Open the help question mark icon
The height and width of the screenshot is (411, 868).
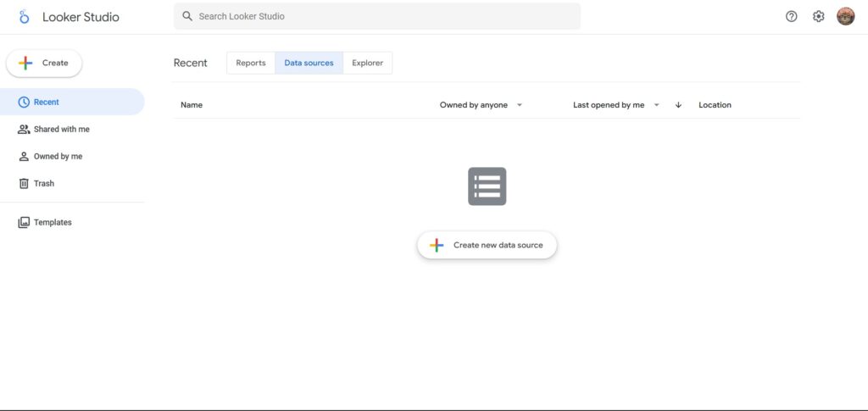tap(792, 17)
